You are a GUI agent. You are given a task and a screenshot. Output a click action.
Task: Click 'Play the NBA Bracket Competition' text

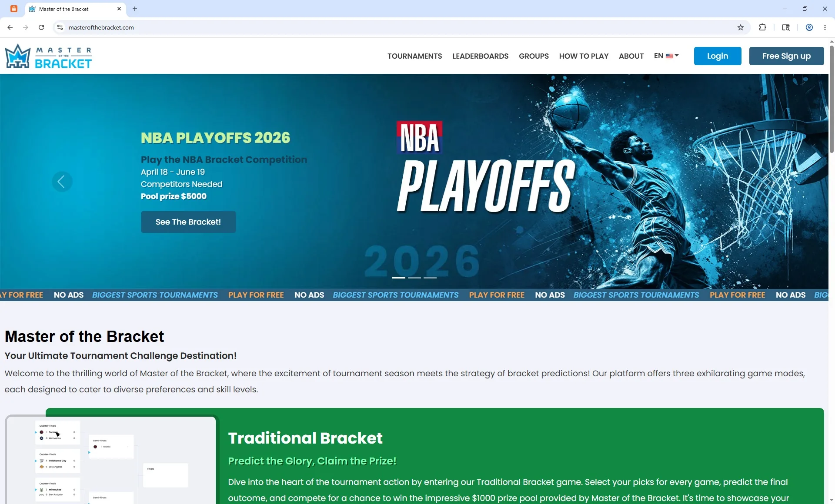click(x=224, y=159)
